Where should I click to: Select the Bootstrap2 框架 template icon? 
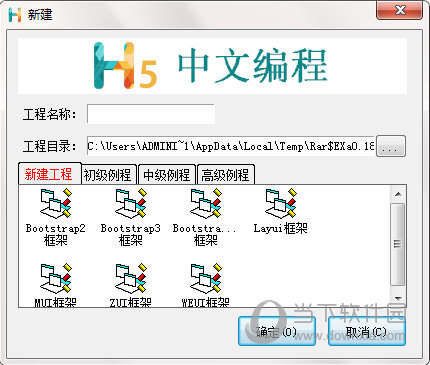point(56,204)
